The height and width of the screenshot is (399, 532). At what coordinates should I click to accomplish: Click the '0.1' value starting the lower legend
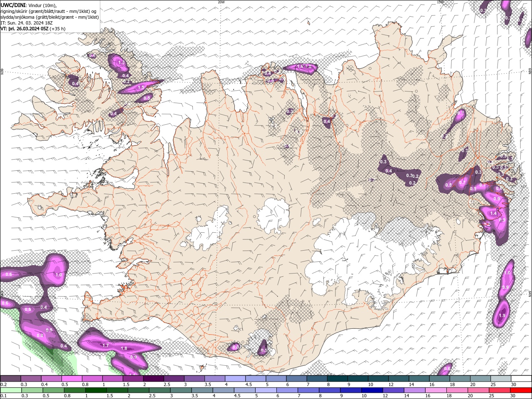coord(3,396)
